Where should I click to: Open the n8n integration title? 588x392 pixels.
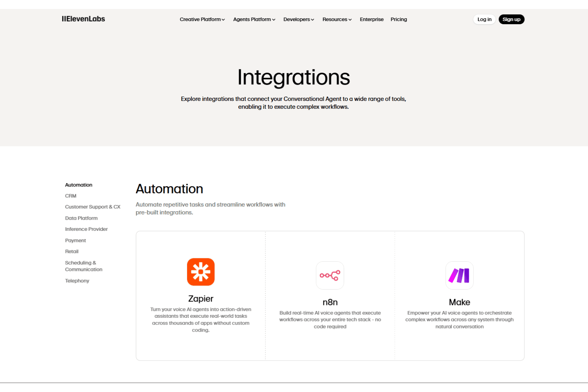pyautogui.click(x=330, y=302)
